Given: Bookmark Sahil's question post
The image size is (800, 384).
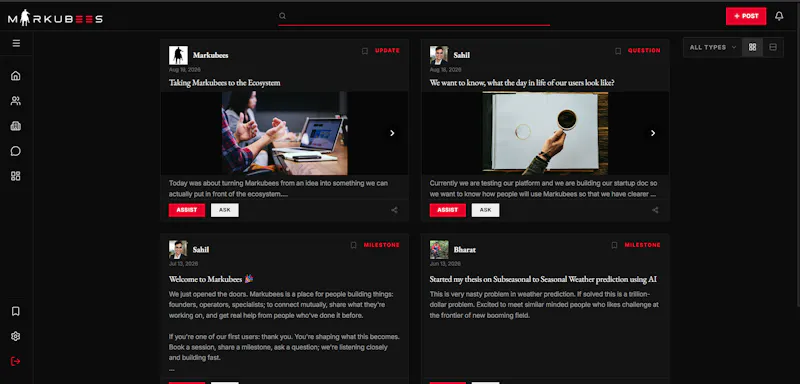Looking at the screenshot, I should click(x=618, y=51).
